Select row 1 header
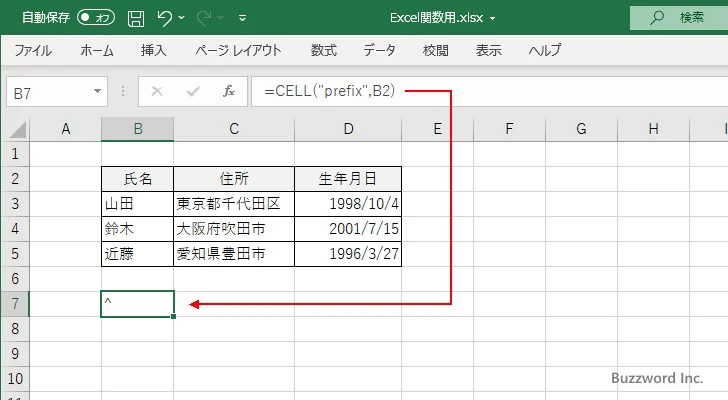The height and width of the screenshot is (400, 728). 15,154
